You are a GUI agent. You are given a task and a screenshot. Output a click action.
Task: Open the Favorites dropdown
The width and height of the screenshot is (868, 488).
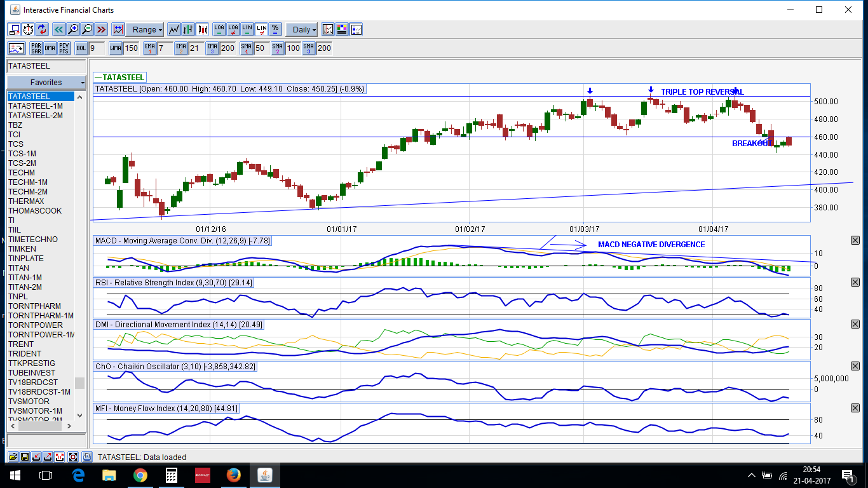pos(46,83)
